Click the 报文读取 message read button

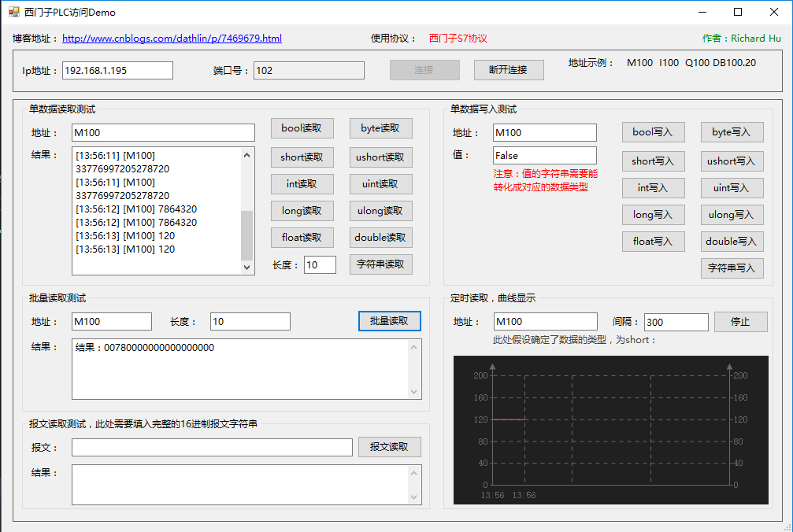click(389, 447)
